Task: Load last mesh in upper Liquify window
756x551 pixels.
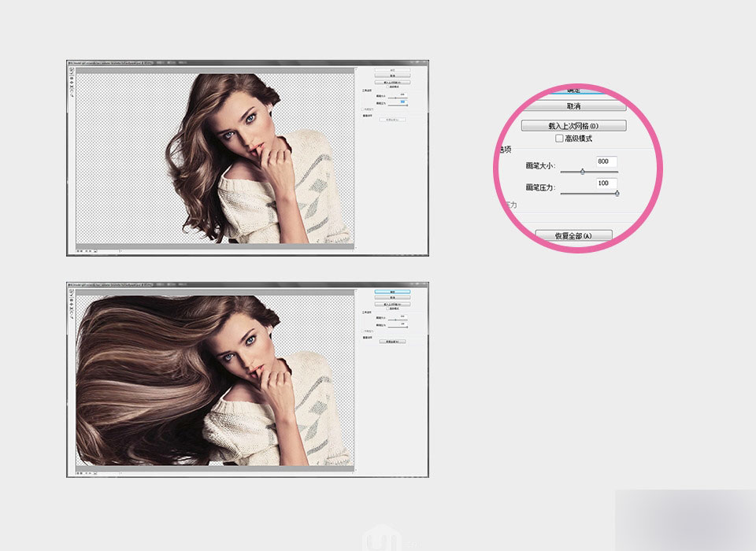Action: coord(392,83)
